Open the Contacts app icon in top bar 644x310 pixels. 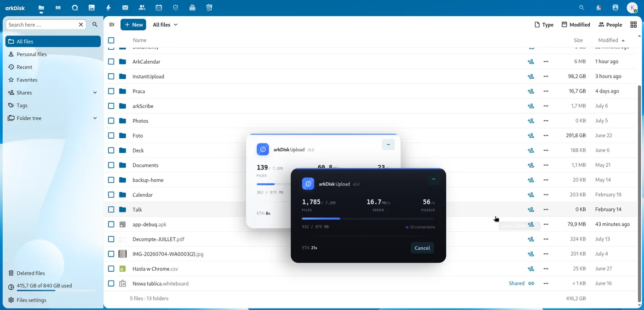click(x=142, y=8)
